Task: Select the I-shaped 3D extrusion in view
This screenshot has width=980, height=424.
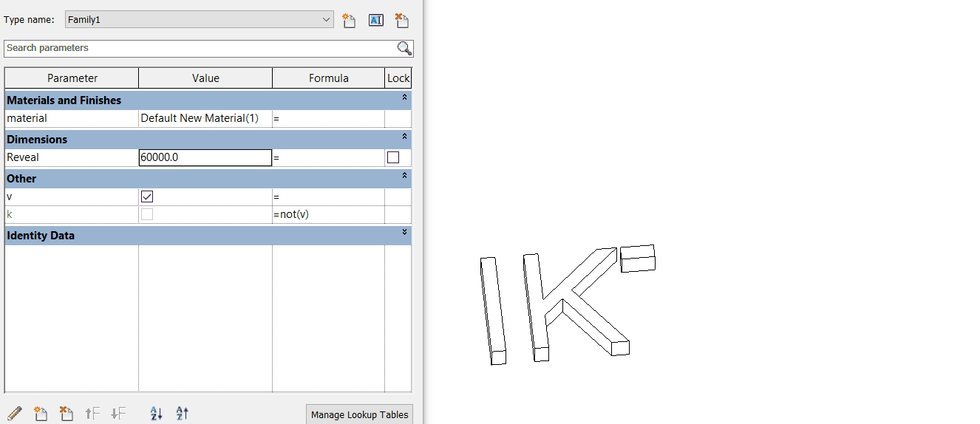Action: 492,310
